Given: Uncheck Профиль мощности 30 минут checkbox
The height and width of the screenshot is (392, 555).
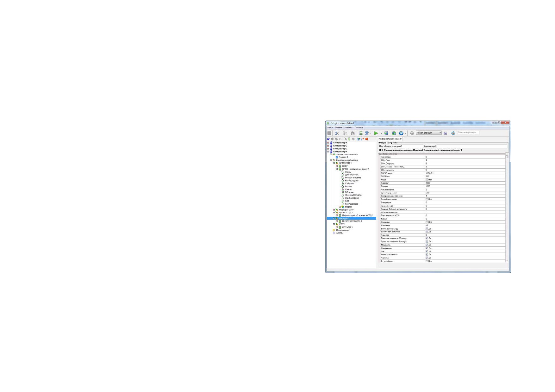Looking at the screenshot, I should pos(427,238).
